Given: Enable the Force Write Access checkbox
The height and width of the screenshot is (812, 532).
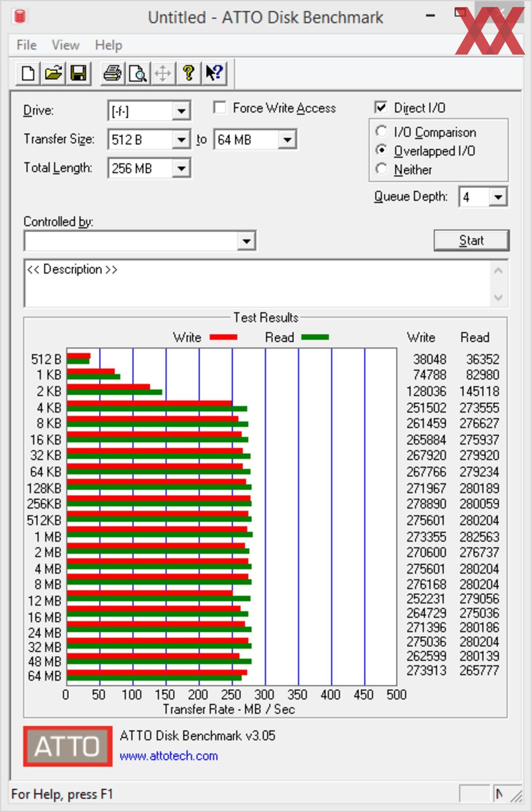Looking at the screenshot, I should pyautogui.click(x=220, y=108).
